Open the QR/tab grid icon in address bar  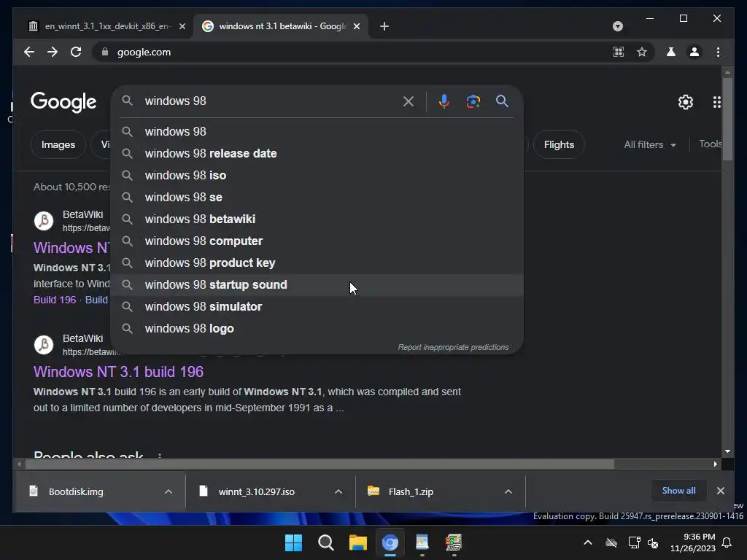tap(619, 52)
